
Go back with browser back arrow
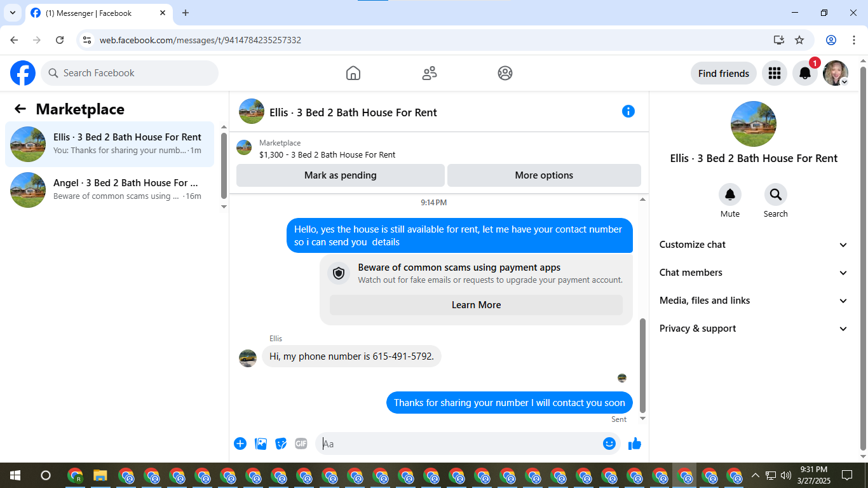point(14,40)
